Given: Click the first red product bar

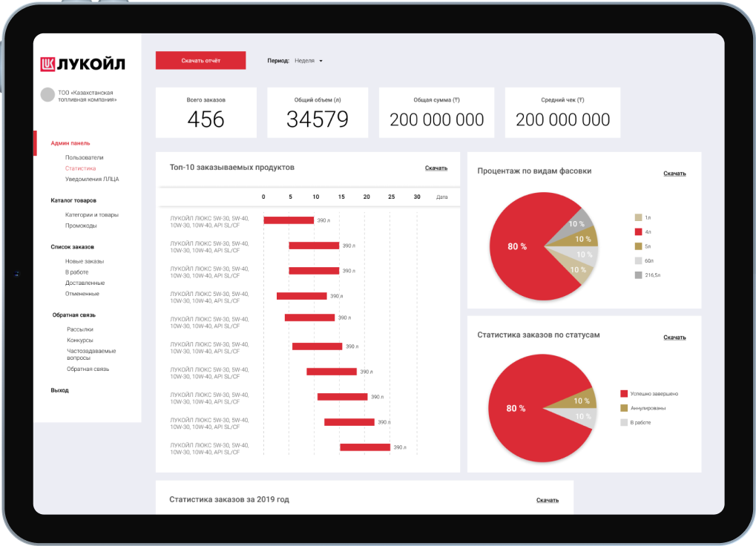Looking at the screenshot, I should coord(289,220).
